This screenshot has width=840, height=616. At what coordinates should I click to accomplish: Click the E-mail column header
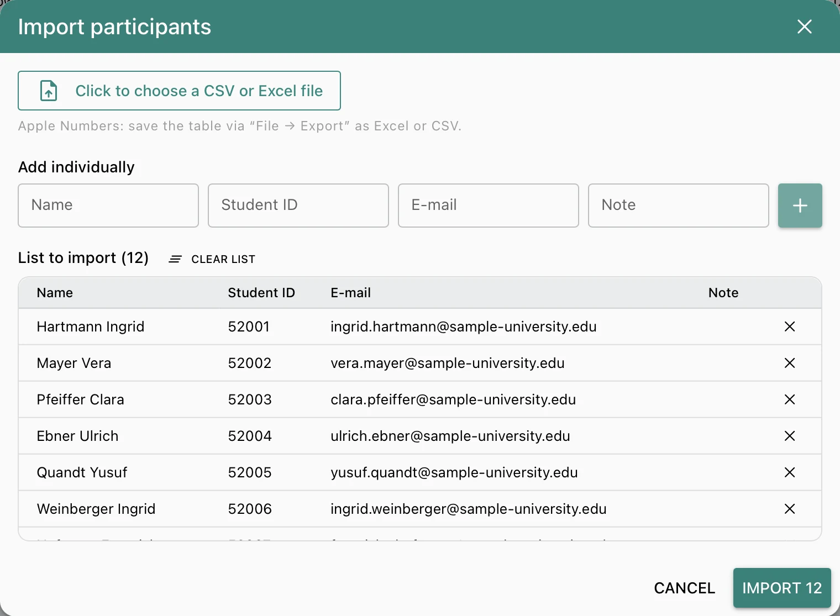(351, 293)
